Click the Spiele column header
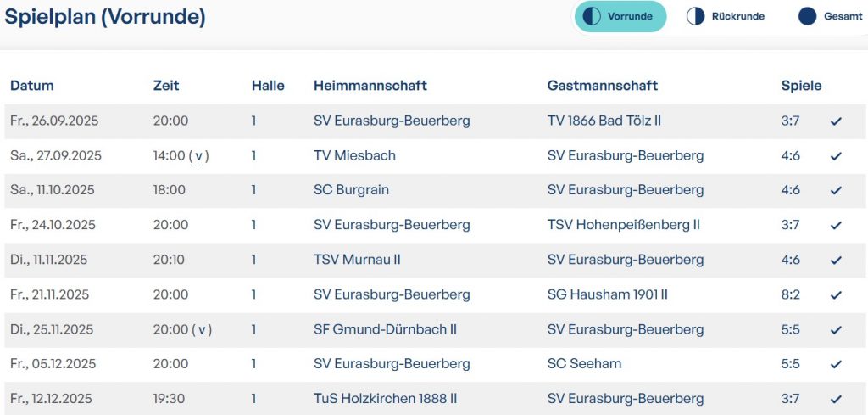868x415 pixels. [x=801, y=86]
